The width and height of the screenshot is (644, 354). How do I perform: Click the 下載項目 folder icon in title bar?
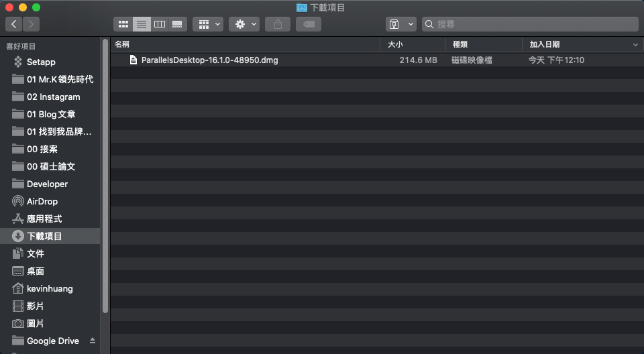pos(302,7)
